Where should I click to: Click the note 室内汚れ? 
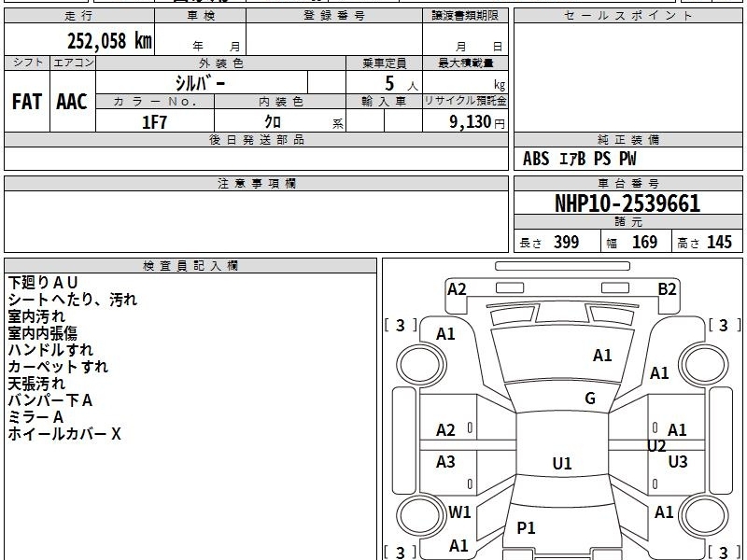pyautogui.click(x=36, y=316)
